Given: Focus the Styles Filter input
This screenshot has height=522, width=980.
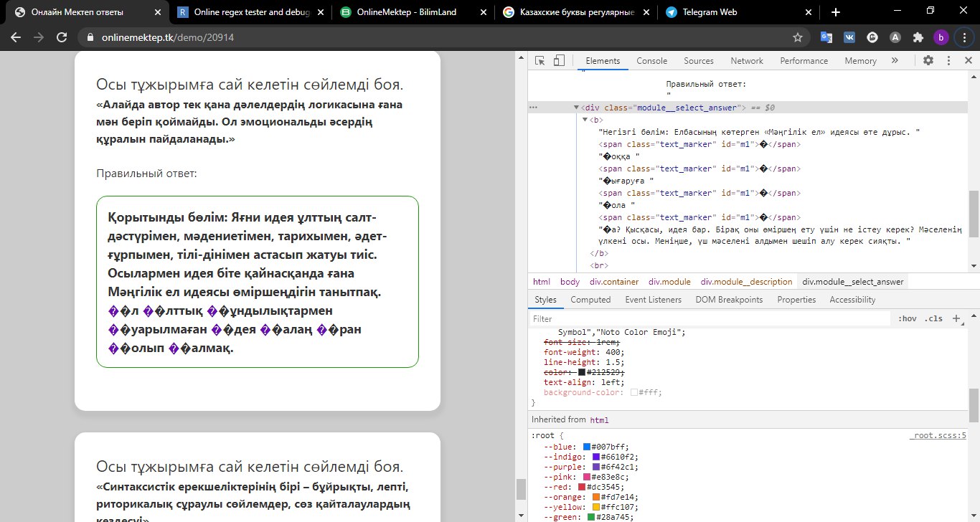Looking at the screenshot, I should tap(710, 318).
